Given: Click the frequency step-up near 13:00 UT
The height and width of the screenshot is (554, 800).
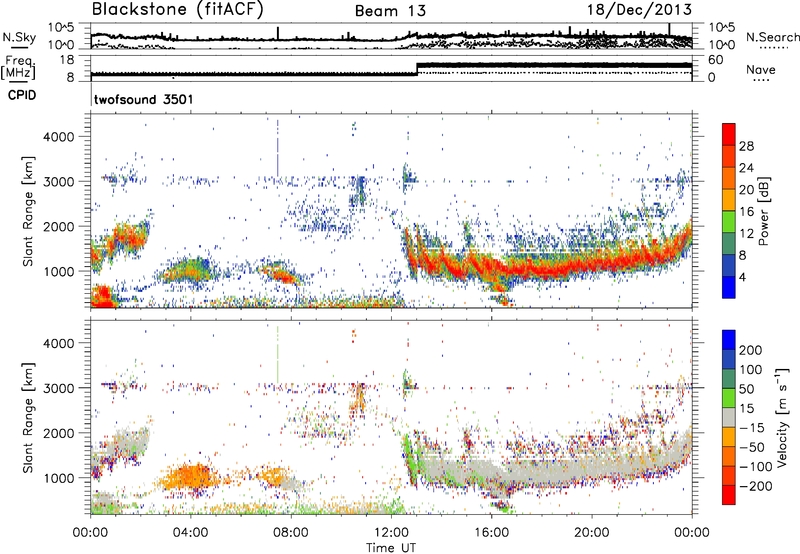Looking at the screenshot, I should (x=417, y=69).
